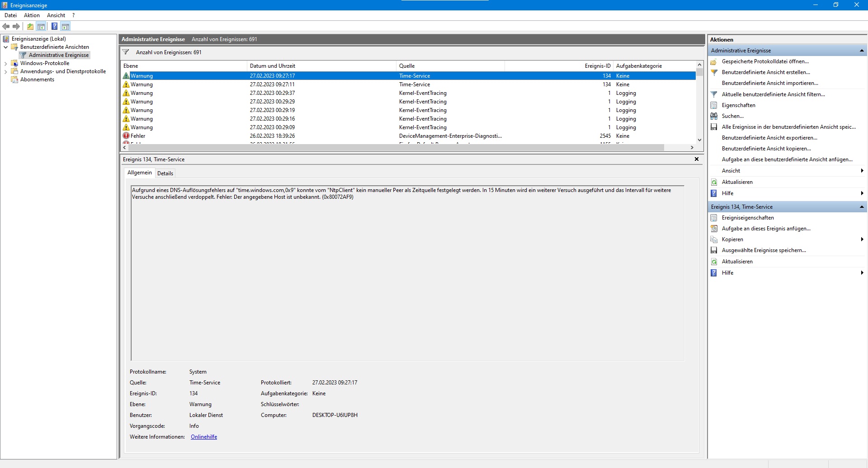Screen dimensions: 868x468
Task: Open the Onlinehilfe link
Action: coord(204,437)
